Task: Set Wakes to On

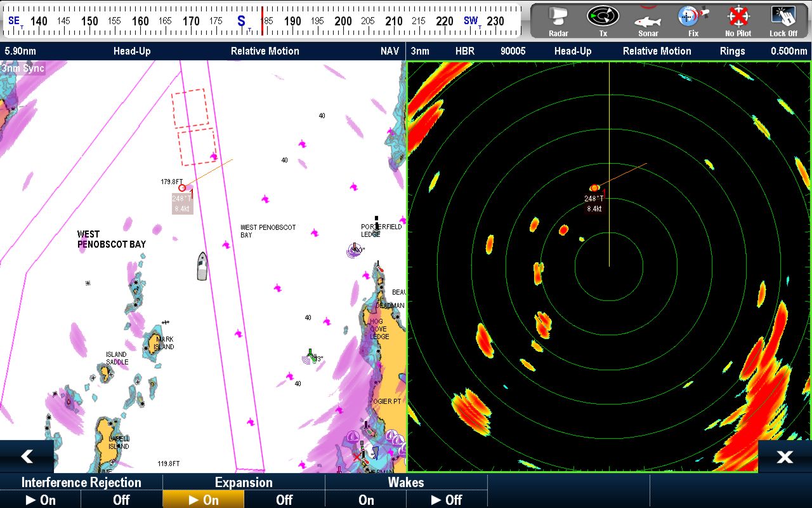Action: (366, 500)
